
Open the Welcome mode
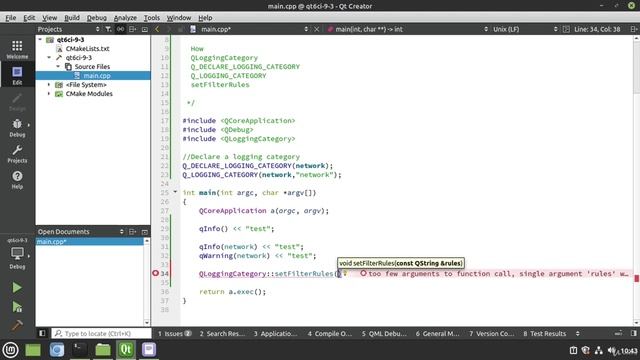click(17, 49)
